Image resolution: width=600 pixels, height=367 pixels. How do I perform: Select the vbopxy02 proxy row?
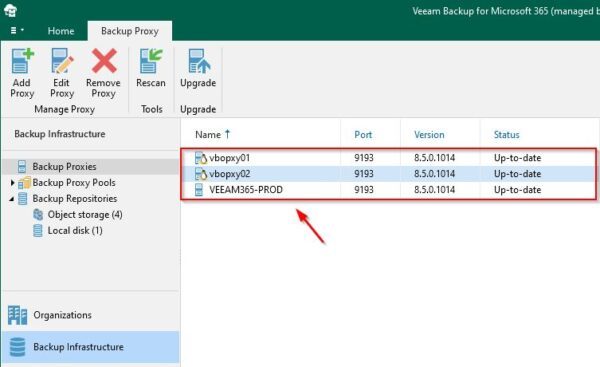coord(388,174)
